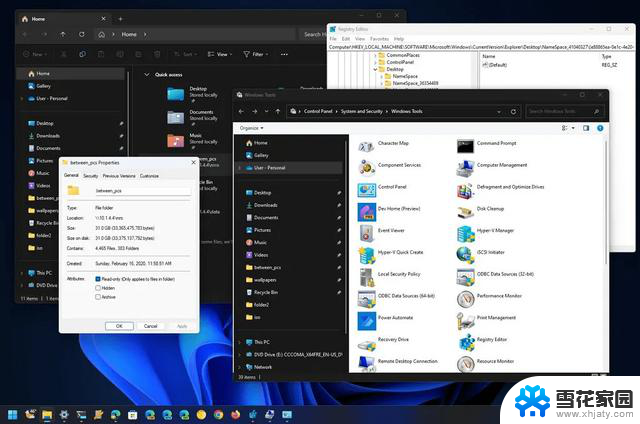The image size is (640, 424).
Task: Open Print Management
Action: click(x=487, y=320)
